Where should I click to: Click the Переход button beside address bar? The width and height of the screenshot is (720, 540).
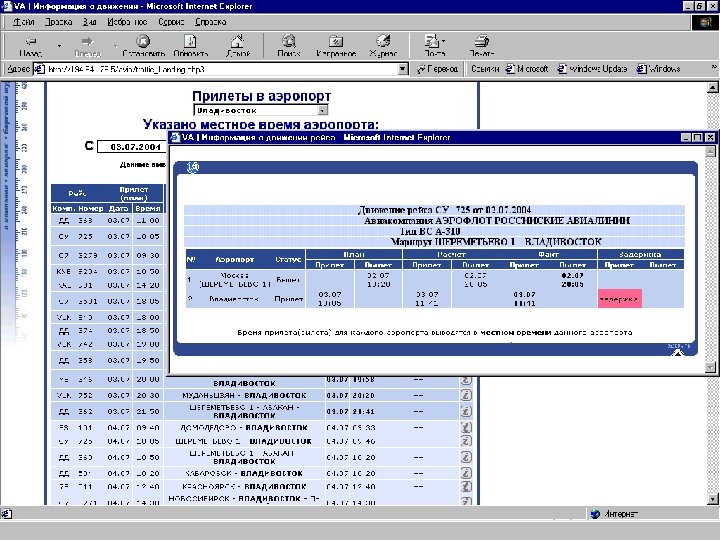[437, 69]
